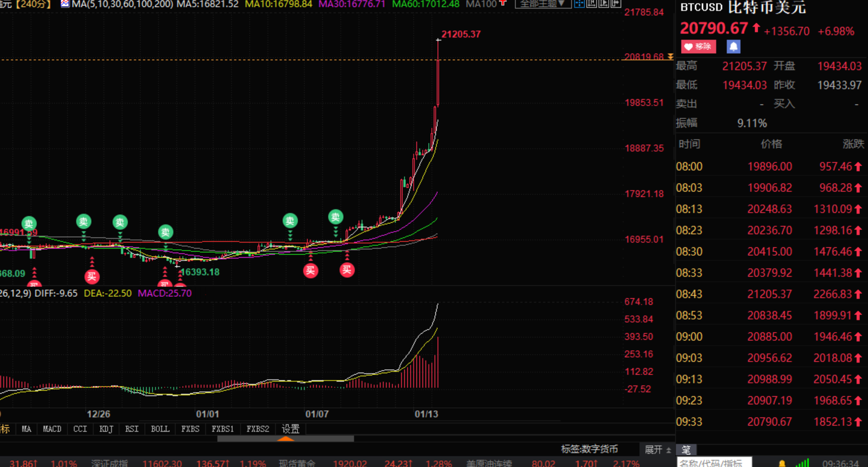The height and width of the screenshot is (467, 868).
Task: Click the DEA:-22.50 indicator value
Action: pyautogui.click(x=108, y=293)
